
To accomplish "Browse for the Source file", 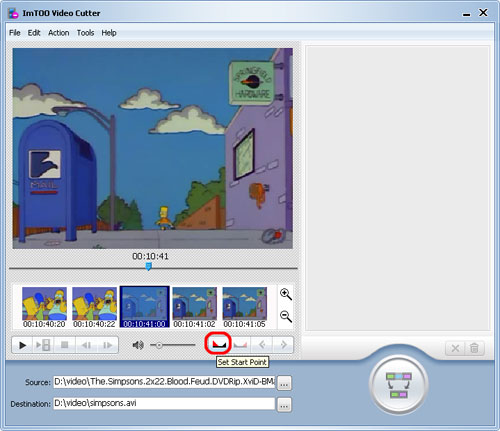I will click(284, 383).
